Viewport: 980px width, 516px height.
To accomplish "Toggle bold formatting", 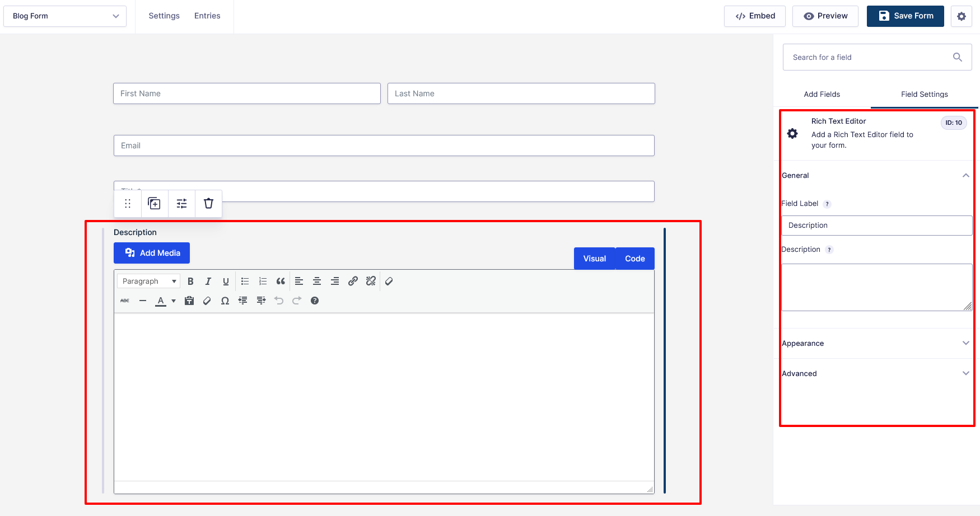I will (190, 282).
